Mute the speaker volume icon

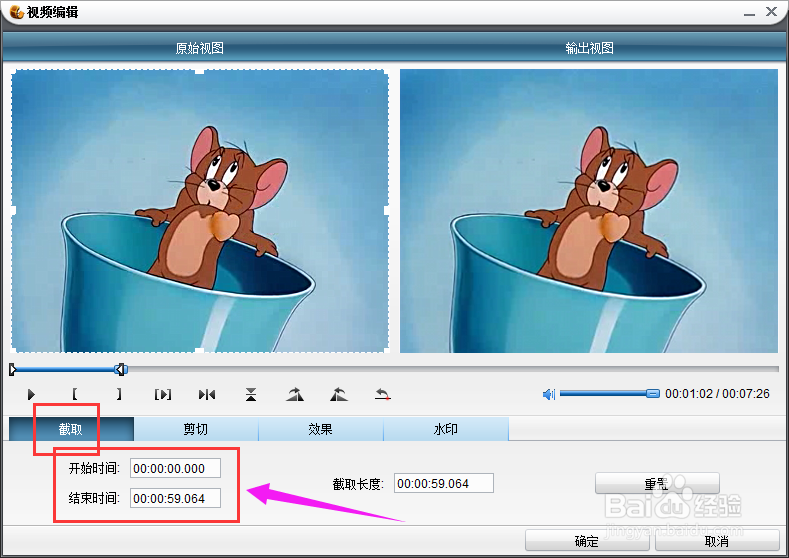coord(548,394)
